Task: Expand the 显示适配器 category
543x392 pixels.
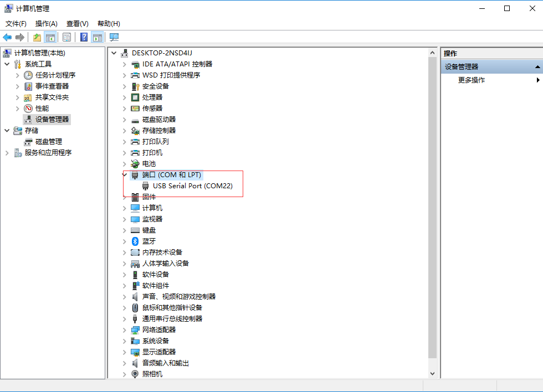Action: coord(124,352)
